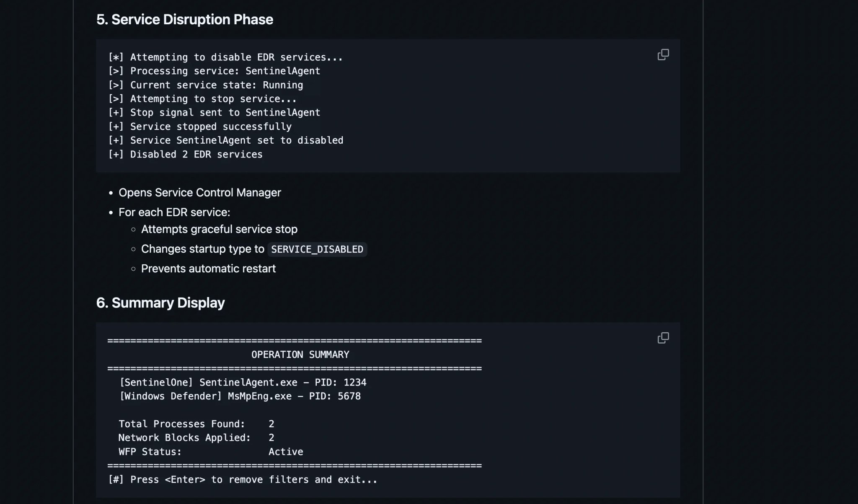Click the "Attempts graceful service stop" sub-bullet
The image size is (858, 504).
click(219, 230)
